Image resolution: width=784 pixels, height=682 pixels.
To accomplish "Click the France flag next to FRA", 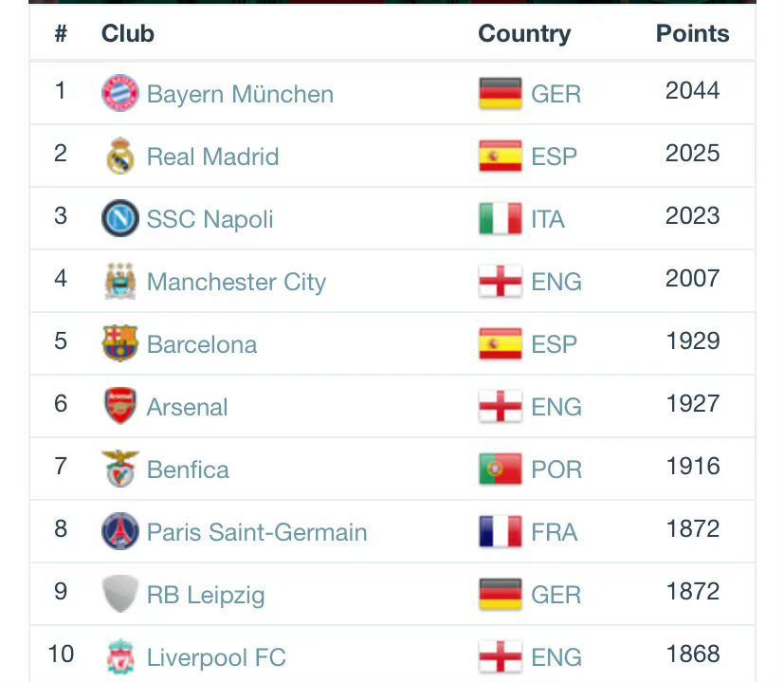I will pyautogui.click(x=500, y=531).
